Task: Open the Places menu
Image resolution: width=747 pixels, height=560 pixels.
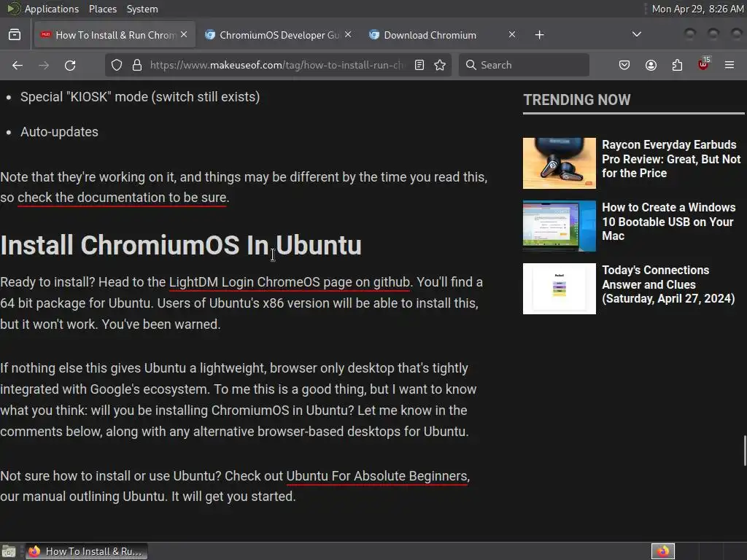Action: (103, 9)
